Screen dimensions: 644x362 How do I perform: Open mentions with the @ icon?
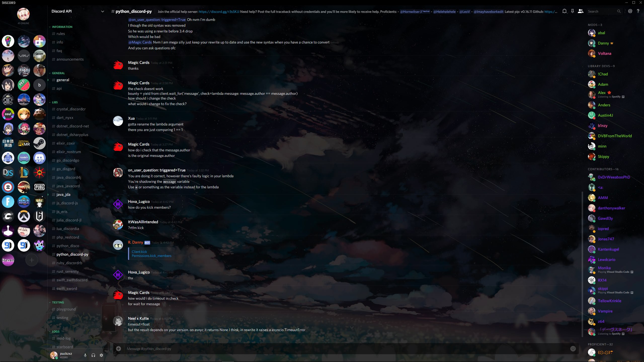(x=630, y=11)
